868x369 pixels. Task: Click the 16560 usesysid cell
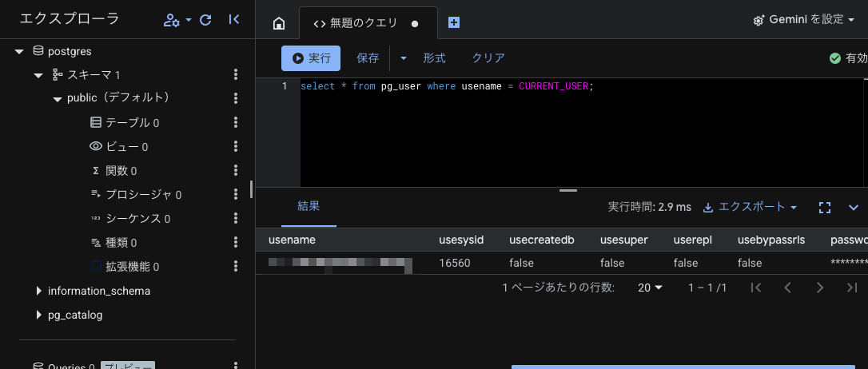coord(455,263)
